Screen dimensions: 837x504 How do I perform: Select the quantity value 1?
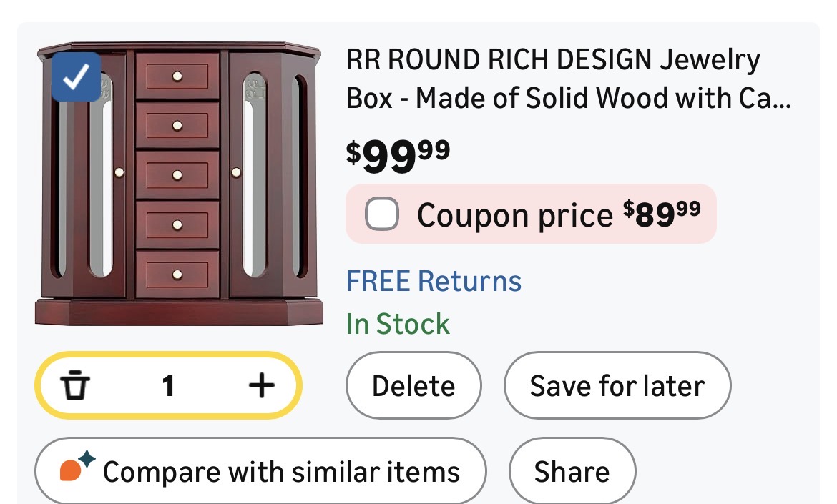[x=168, y=386]
